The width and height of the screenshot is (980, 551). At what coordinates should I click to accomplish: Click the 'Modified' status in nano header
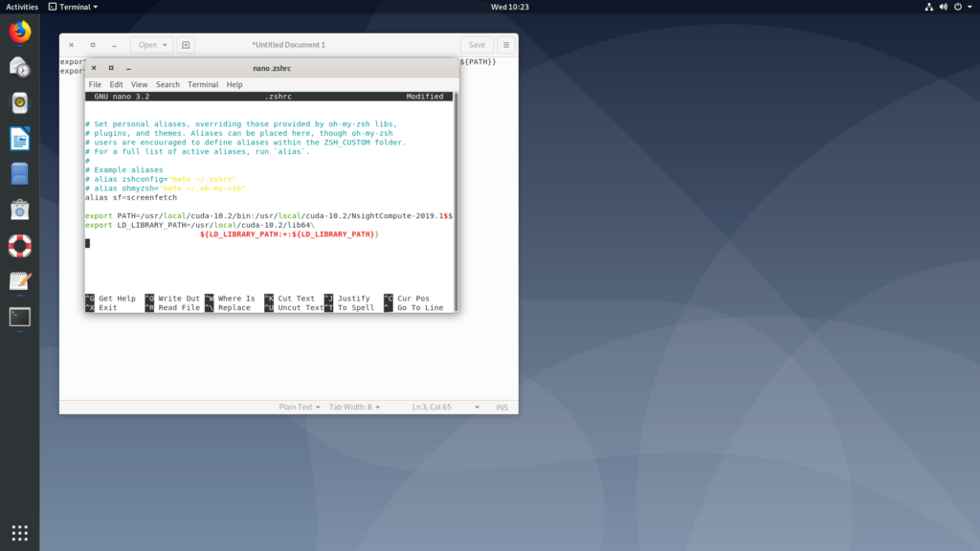(x=425, y=97)
